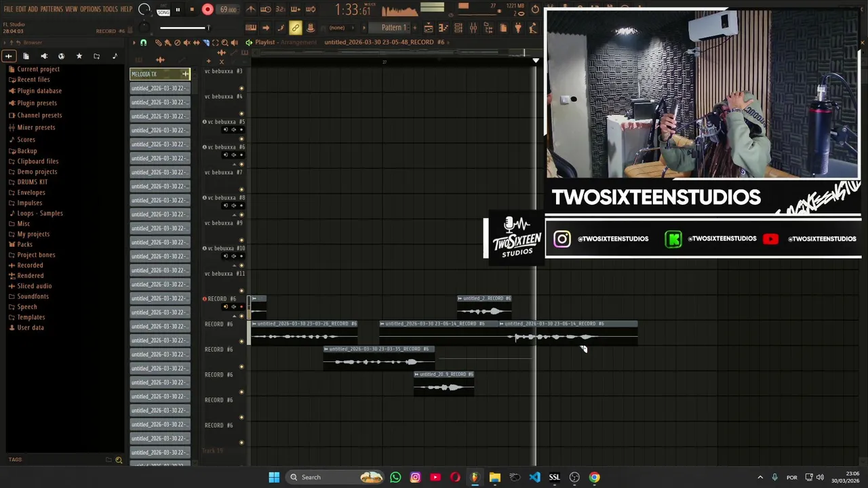Open the EDIT menu

[x=21, y=9]
